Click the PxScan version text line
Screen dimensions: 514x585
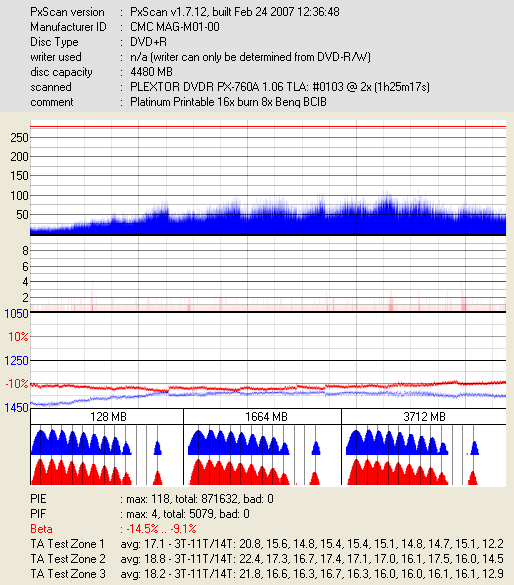click(x=185, y=12)
